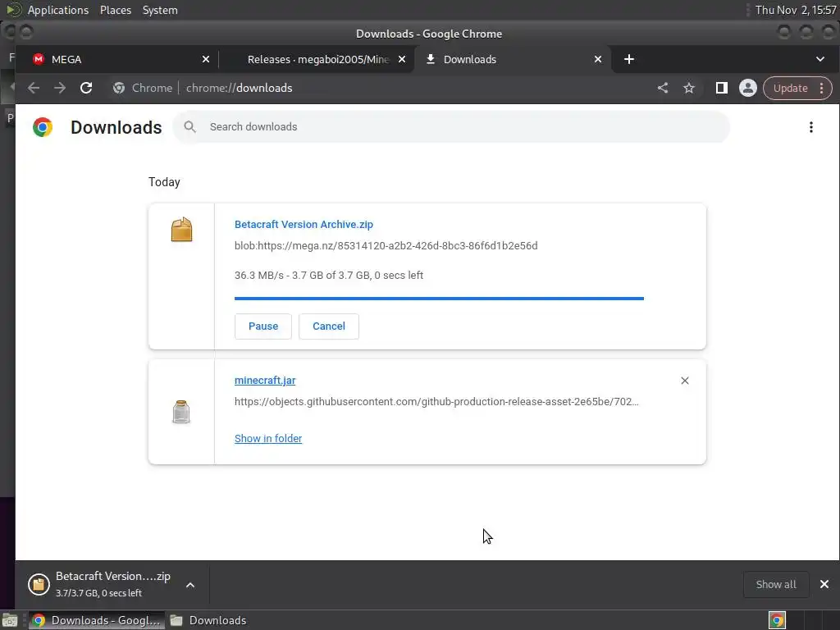
Task: Close the Downloads tab
Action: [598, 59]
